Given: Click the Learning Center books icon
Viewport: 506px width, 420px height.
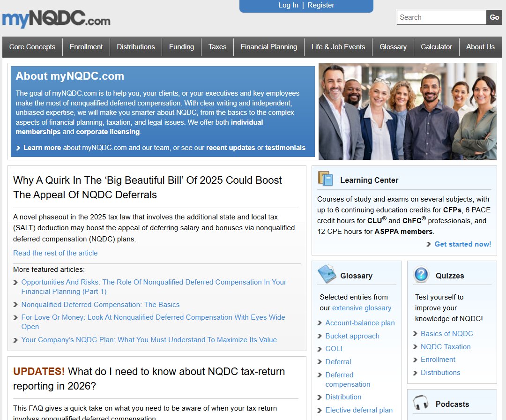Looking at the screenshot, I should coord(325,179).
